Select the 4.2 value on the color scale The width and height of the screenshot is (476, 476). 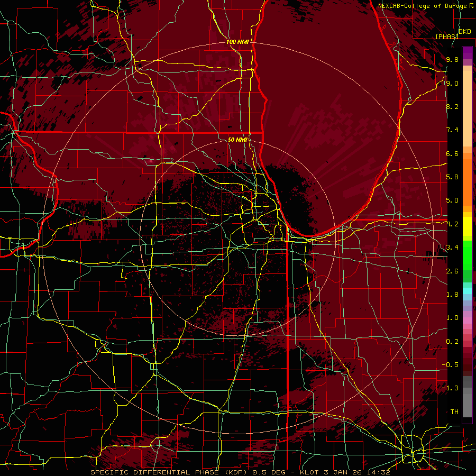point(452,224)
